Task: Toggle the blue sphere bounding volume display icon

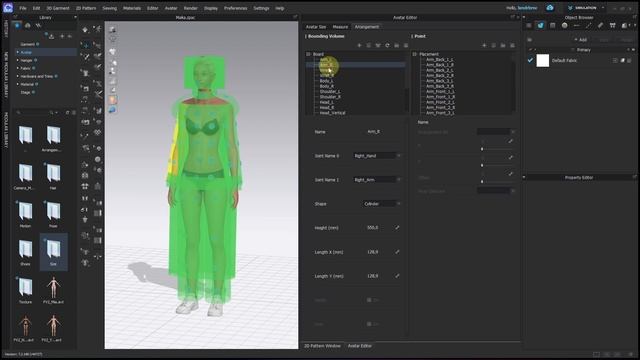Action: click(x=112, y=110)
